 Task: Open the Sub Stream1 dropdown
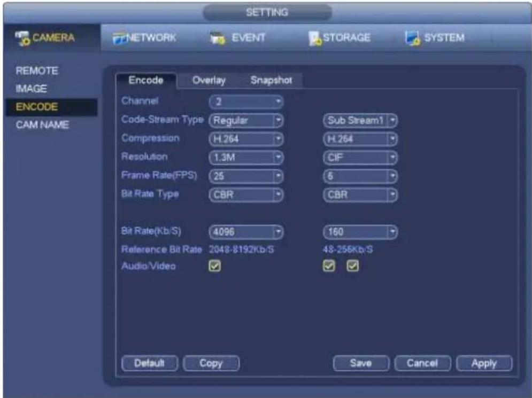coord(360,120)
